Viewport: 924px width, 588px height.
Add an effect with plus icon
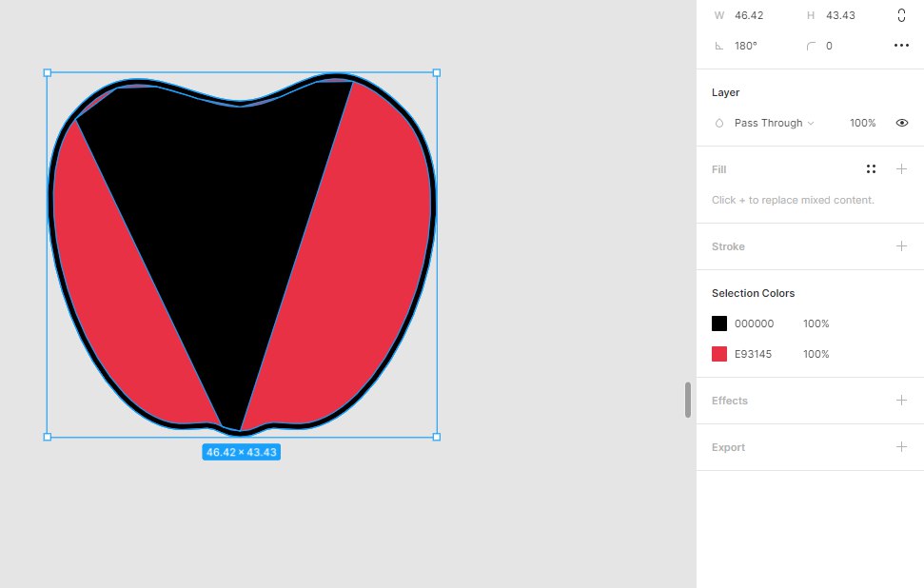901,401
